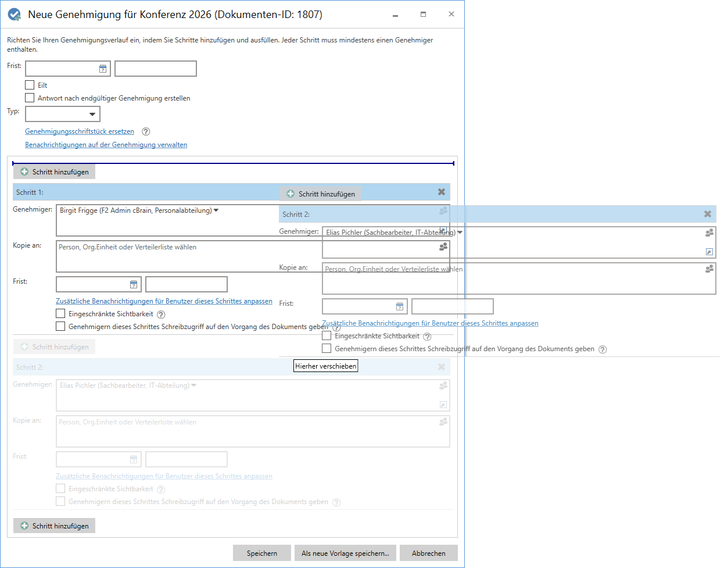Check Antwort nach endgültiger Genehmigung erstellen
The height and width of the screenshot is (568, 728).
pos(30,97)
